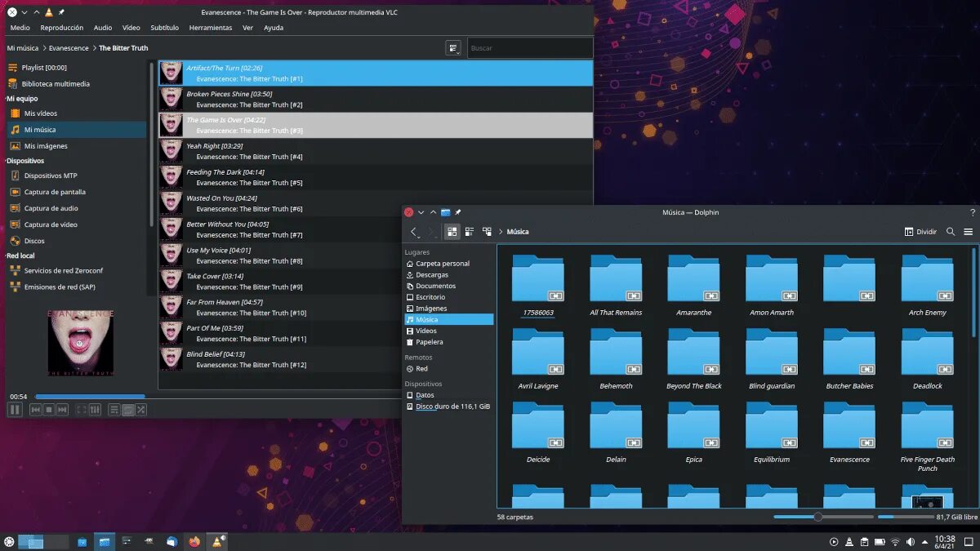
Task: Select Captura de pantalla in VLC
Action: 76,192
